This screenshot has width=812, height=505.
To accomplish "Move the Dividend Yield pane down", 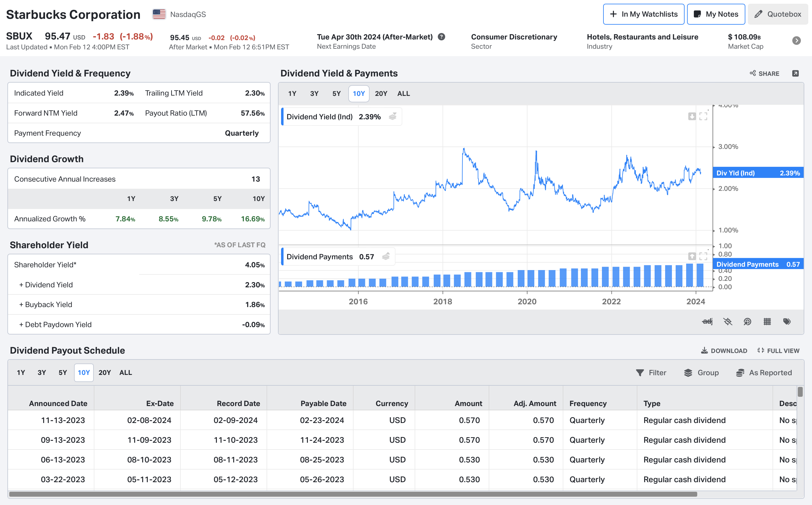I will (692, 116).
